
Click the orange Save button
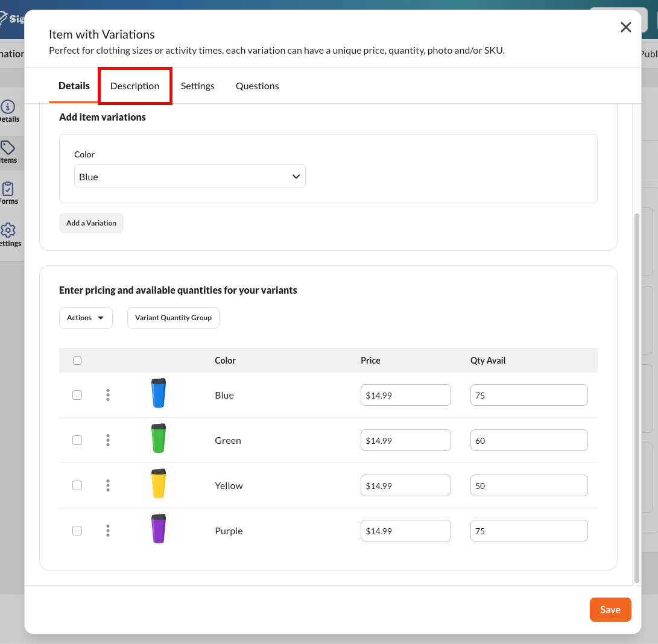point(610,610)
